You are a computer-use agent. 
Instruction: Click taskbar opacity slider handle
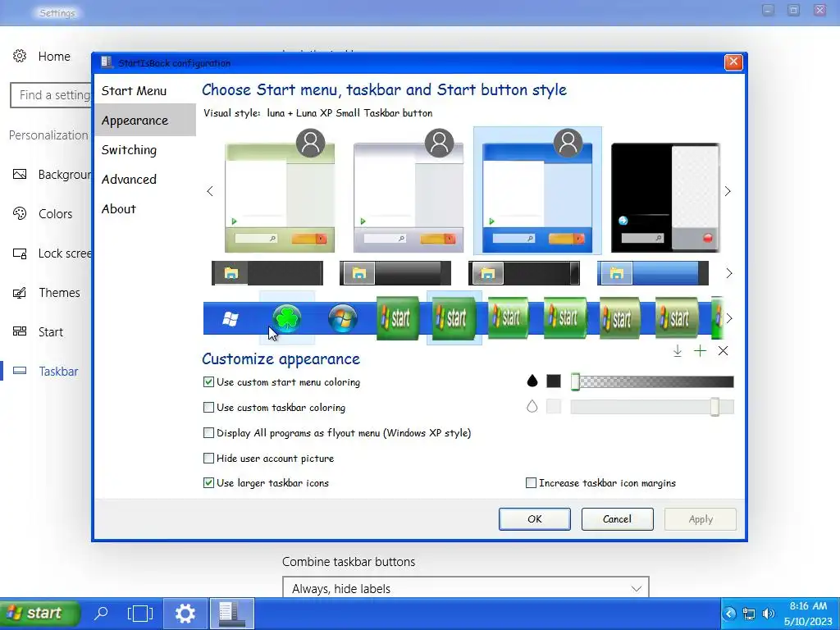714,407
